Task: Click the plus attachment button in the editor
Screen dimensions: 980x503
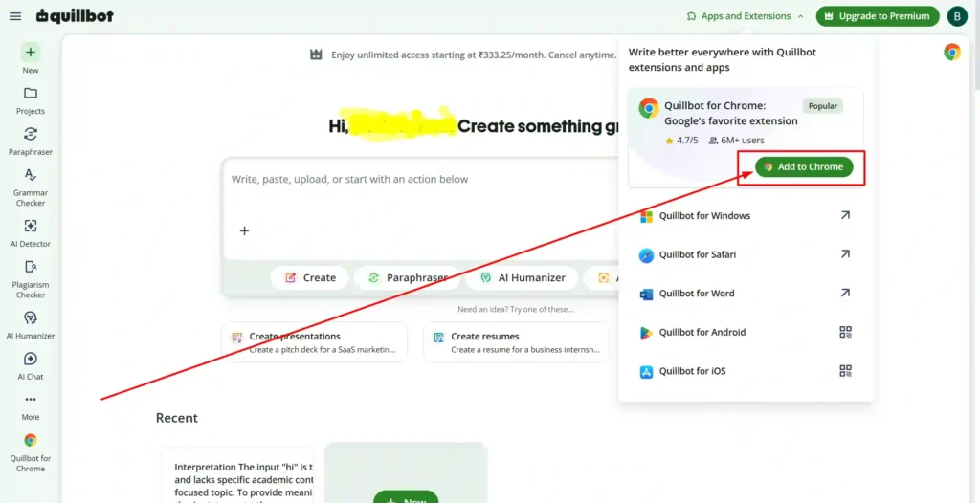Action: point(244,230)
